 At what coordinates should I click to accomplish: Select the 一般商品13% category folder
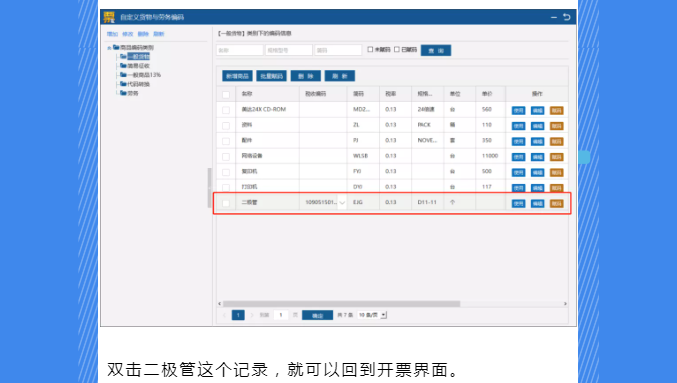(x=144, y=75)
